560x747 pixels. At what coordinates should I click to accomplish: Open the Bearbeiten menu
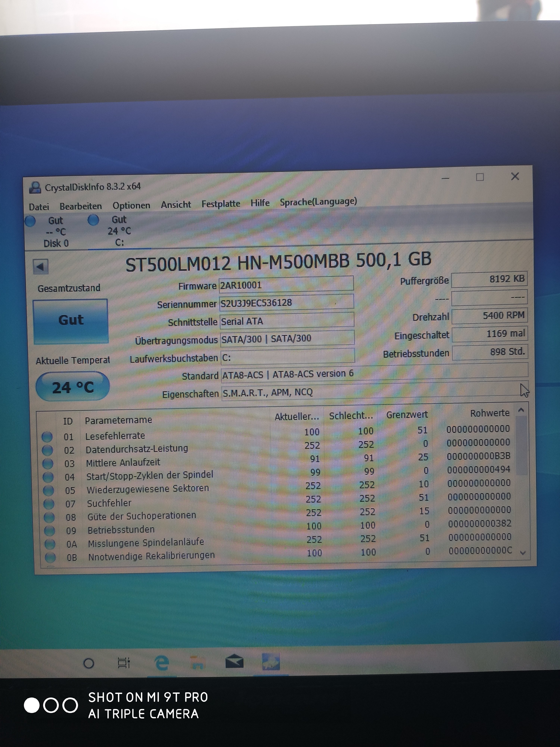click(x=81, y=206)
